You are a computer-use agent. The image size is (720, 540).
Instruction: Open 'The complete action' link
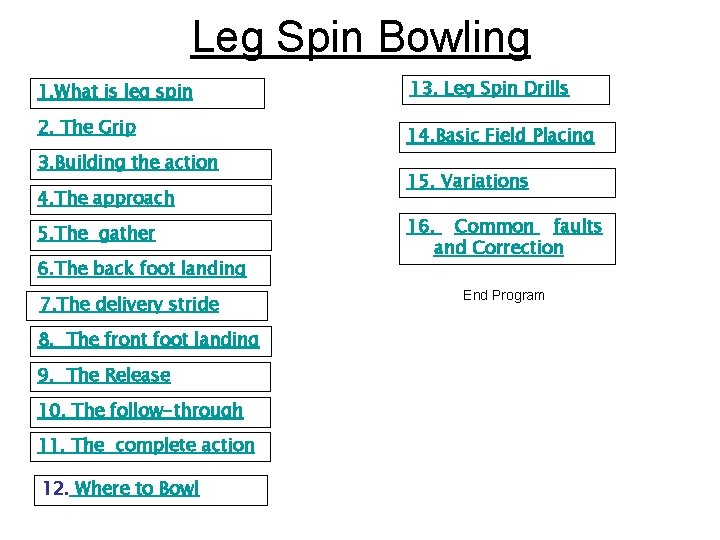coord(146,445)
